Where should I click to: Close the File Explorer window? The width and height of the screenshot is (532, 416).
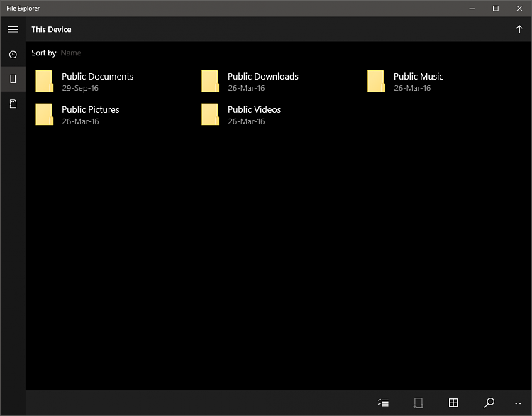coord(519,9)
